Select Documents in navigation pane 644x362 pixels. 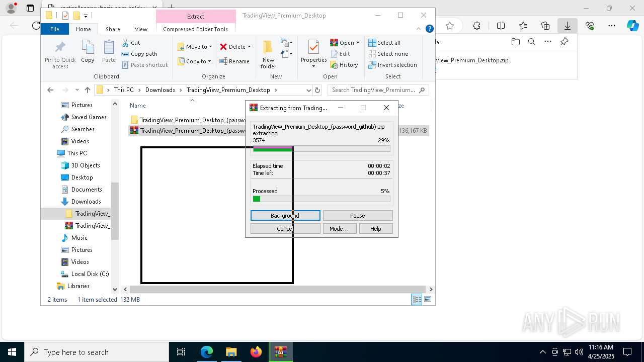click(82, 190)
